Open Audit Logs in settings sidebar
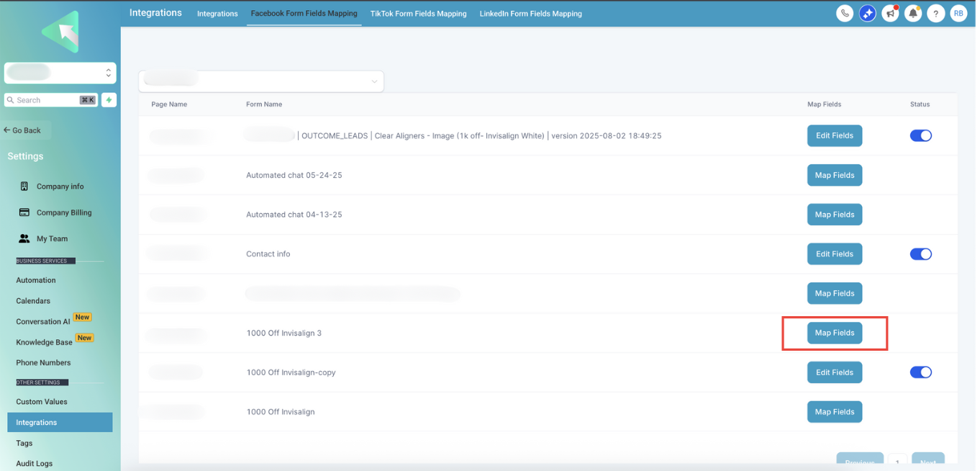980x471 pixels. tap(35, 464)
